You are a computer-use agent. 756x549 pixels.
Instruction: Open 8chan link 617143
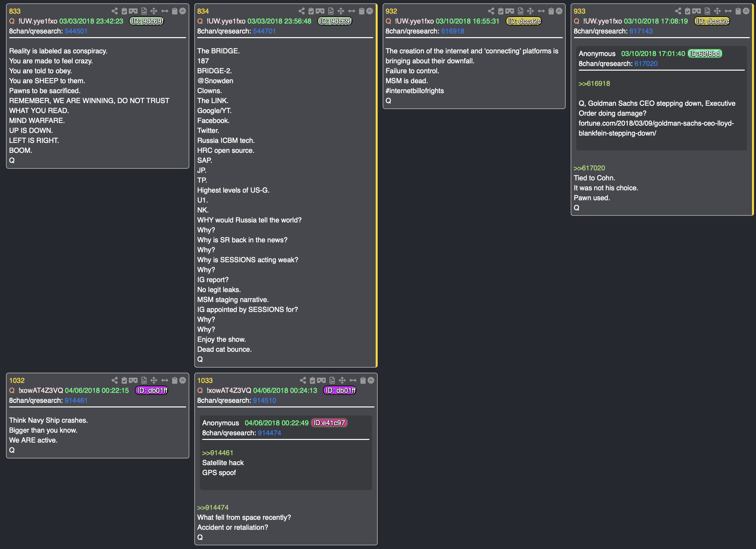tap(641, 31)
